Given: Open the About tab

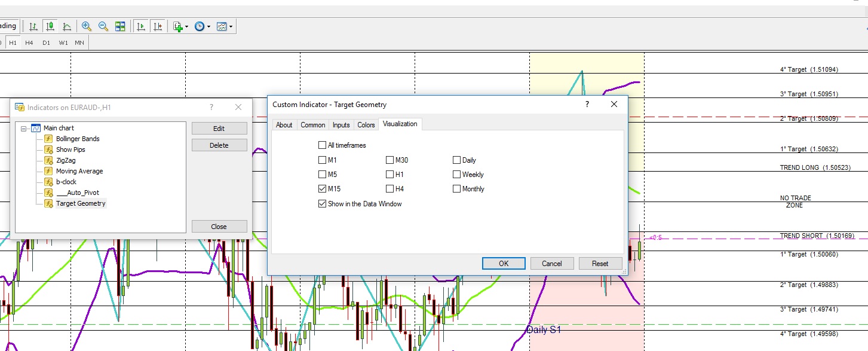Looking at the screenshot, I should click(284, 125).
